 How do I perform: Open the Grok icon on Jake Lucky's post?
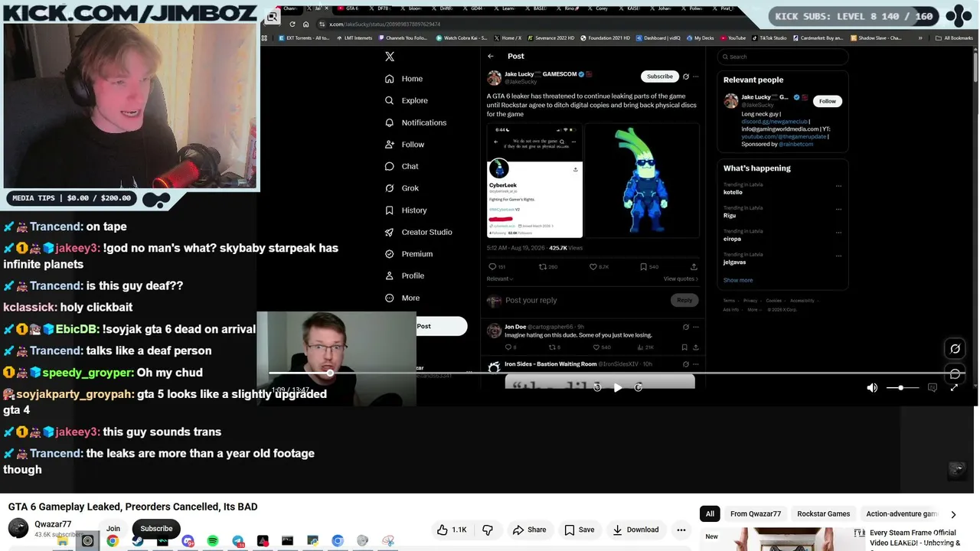click(x=686, y=77)
